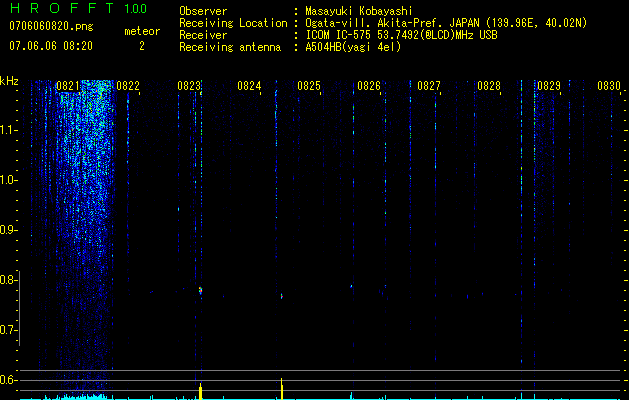
Task: Click the 1.0 frequency axis label
Action: [8, 180]
